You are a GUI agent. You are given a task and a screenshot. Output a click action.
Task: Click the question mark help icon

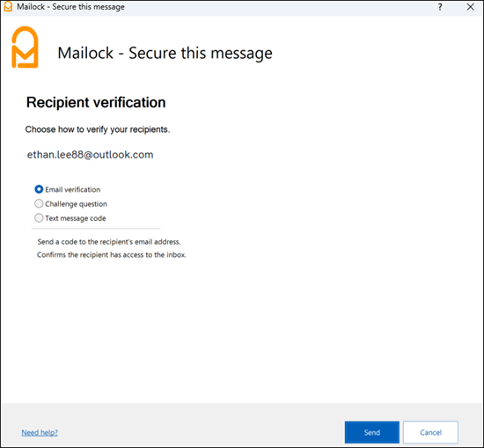440,7
